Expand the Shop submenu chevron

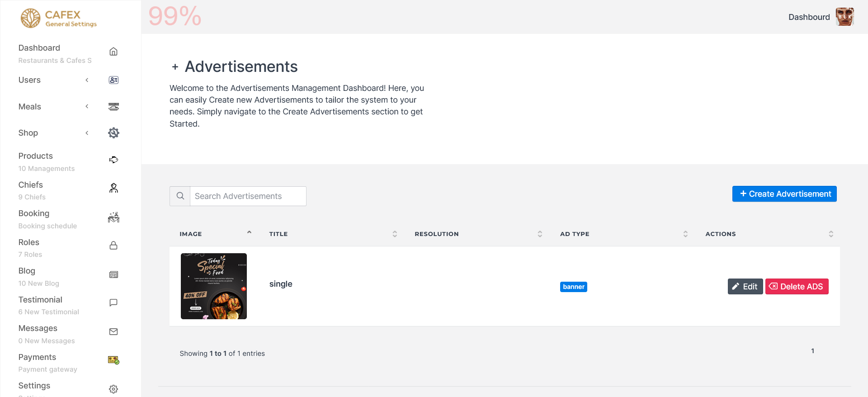(87, 133)
